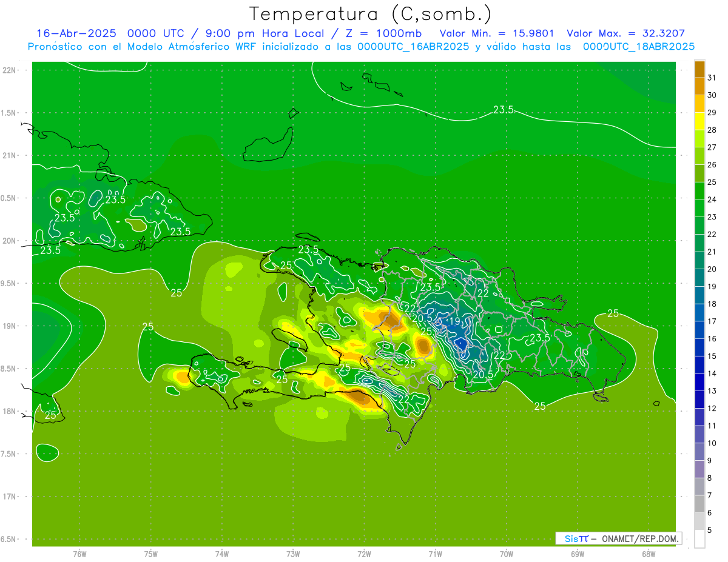Click the '73W' longitude axis label
The image size is (728, 562).
pos(293,554)
